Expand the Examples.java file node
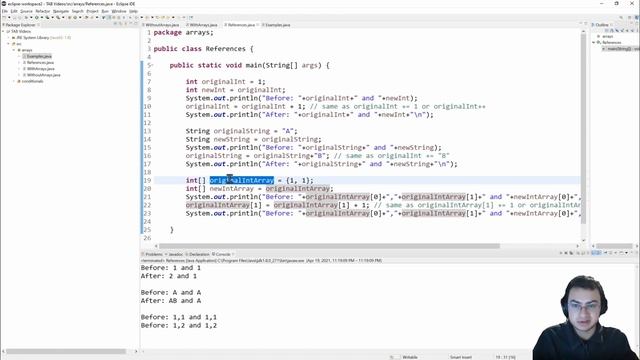The height and width of the screenshot is (360, 640). [19, 56]
